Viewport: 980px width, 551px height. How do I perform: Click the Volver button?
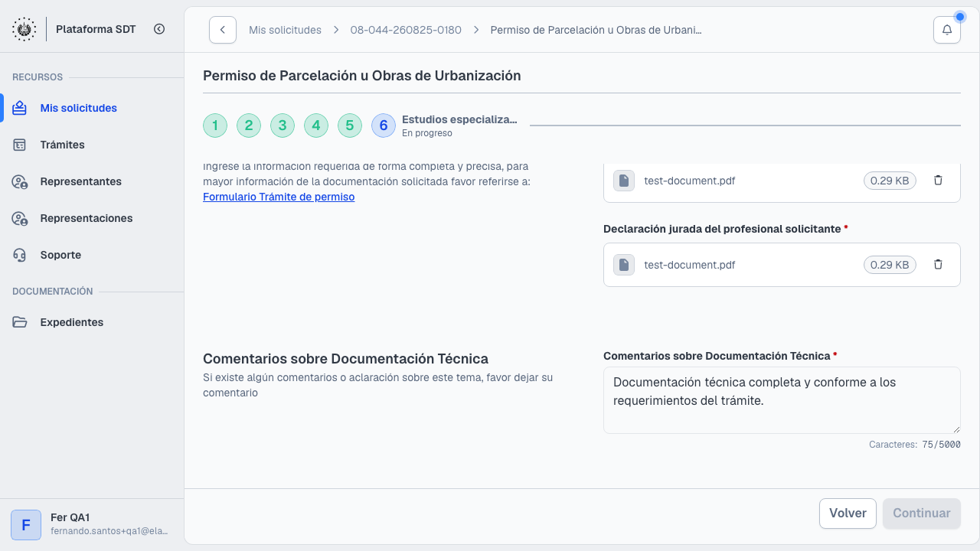click(x=848, y=514)
